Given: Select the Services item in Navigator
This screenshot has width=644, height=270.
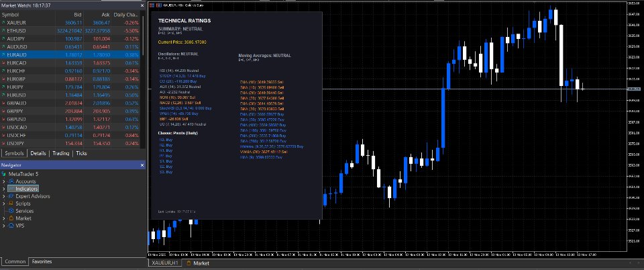Looking at the screenshot, I should [x=24, y=211].
